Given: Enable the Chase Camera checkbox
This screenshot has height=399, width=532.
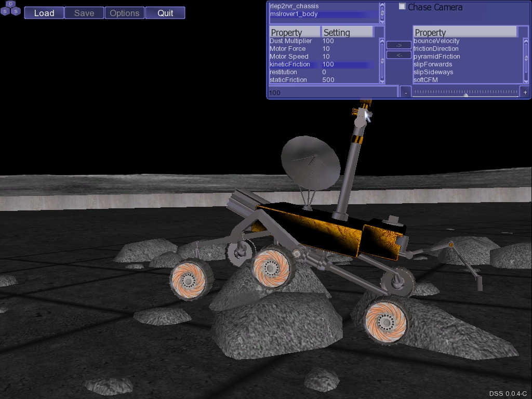Looking at the screenshot, I should (x=402, y=6).
